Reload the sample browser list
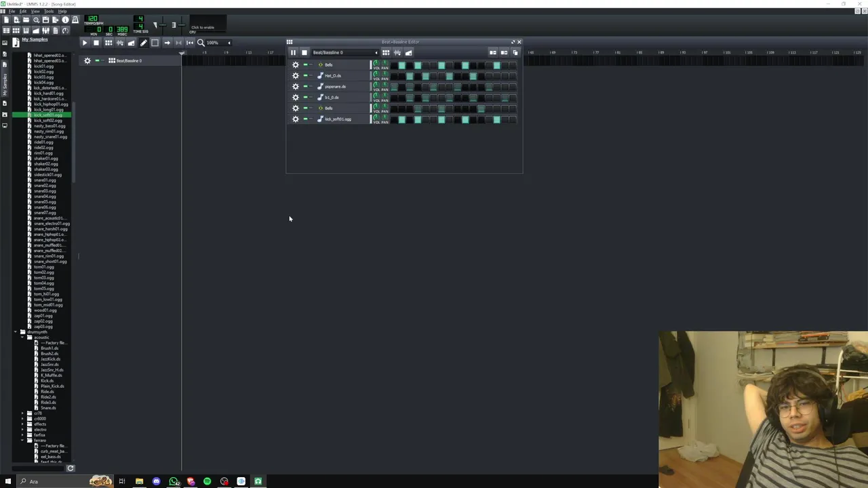The image size is (868, 488). click(x=71, y=468)
